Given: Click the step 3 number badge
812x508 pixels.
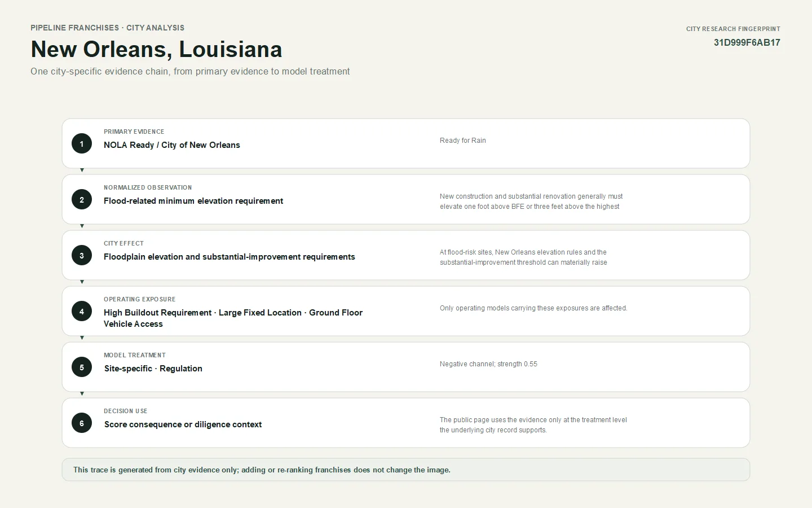Looking at the screenshot, I should point(82,255).
